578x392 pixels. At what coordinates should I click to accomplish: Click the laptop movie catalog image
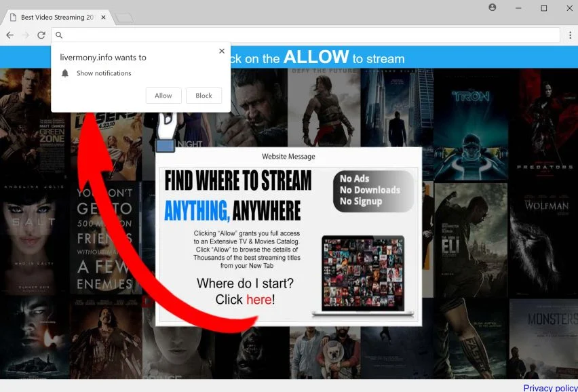(x=363, y=276)
